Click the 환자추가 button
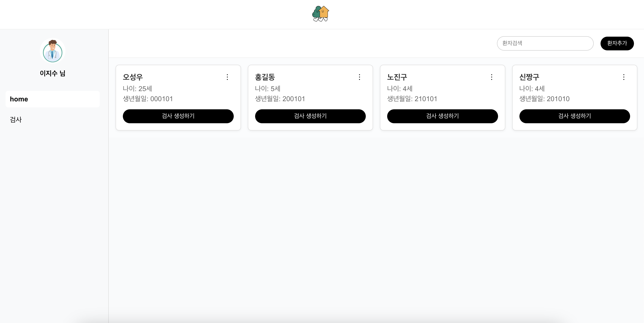 [617, 43]
